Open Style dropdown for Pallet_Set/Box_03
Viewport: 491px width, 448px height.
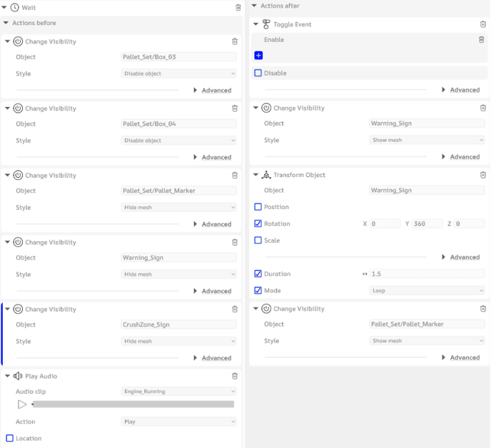(x=178, y=73)
